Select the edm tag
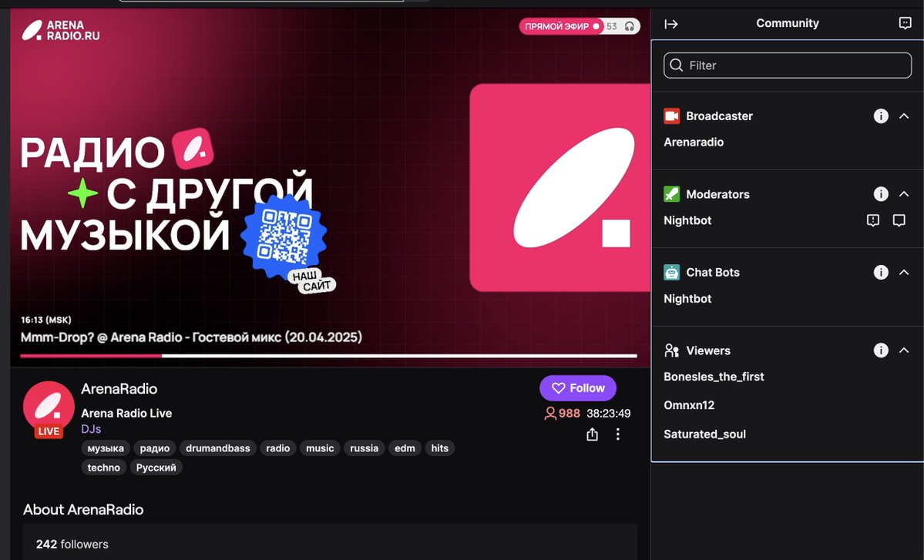The image size is (924, 560). pos(405,448)
